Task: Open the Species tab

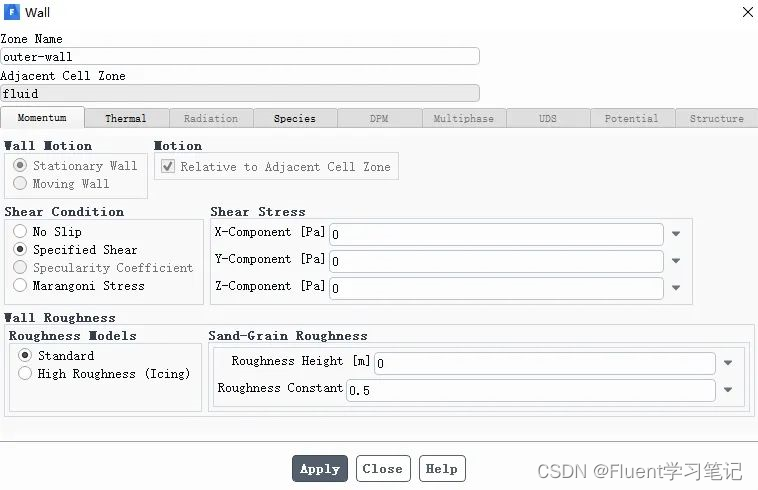Action: [x=295, y=118]
